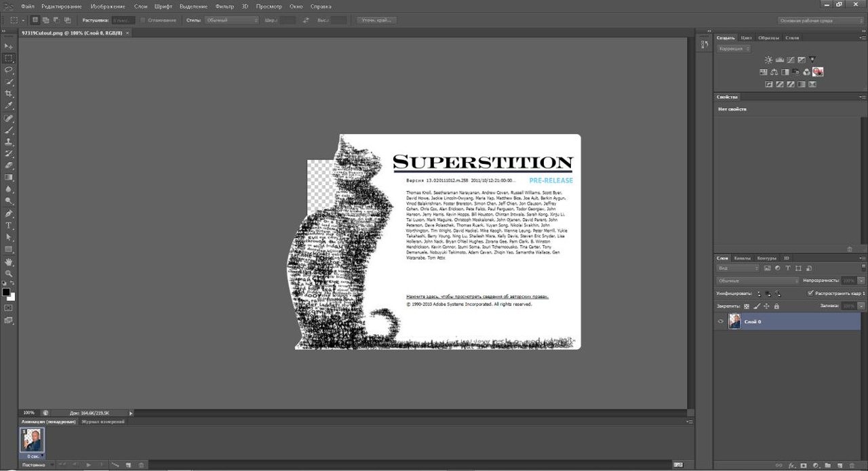Add an Invert adjustment layer
The image size is (868, 471).
point(768,85)
